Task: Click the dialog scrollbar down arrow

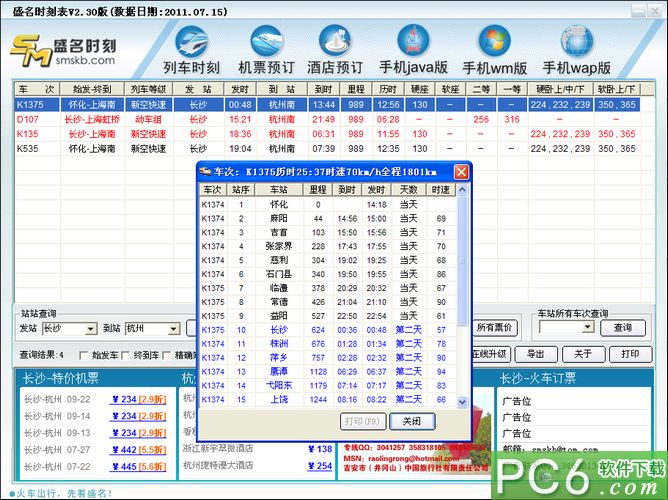Action: point(462,402)
